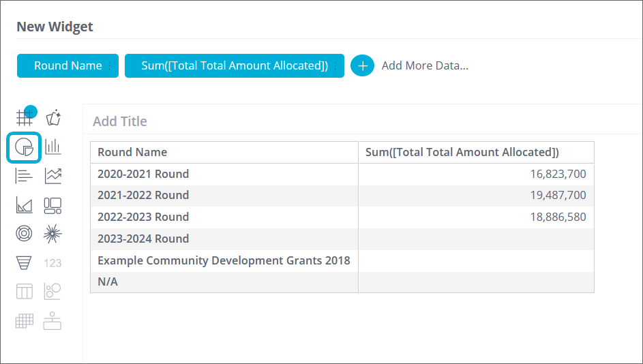Viewport: 643px width, 364px height.
Task: Click the AI suggested chart sparkle icon
Action: pyautogui.click(x=53, y=118)
